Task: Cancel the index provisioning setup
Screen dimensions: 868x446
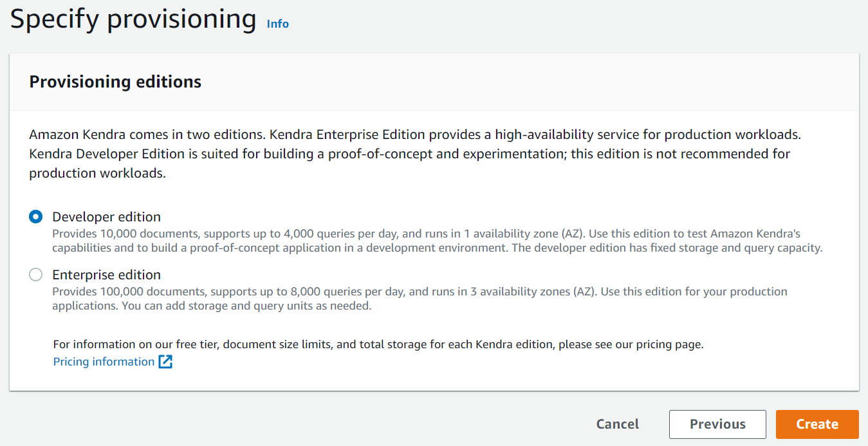Action: click(x=617, y=424)
